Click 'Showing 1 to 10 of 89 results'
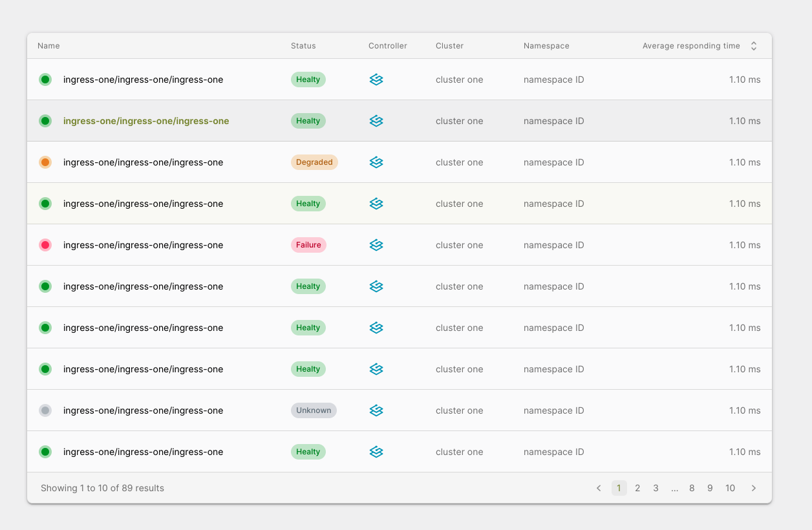The height and width of the screenshot is (530, 812). 102,488
